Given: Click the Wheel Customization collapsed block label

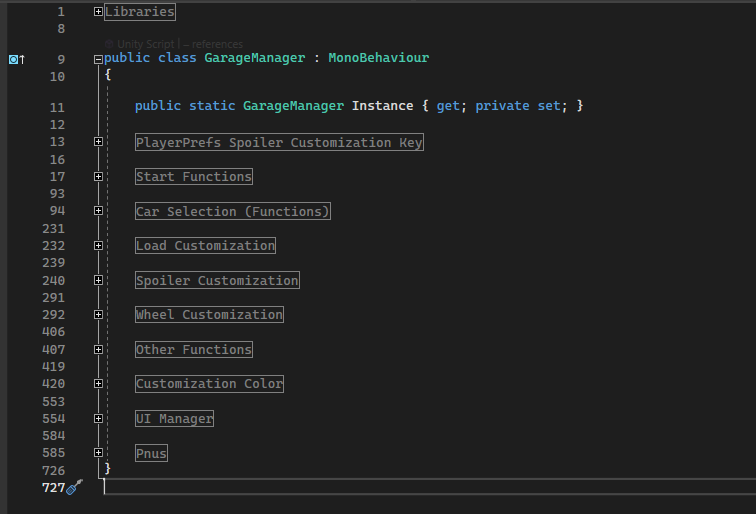Looking at the screenshot, I should (x=209, y=315).
